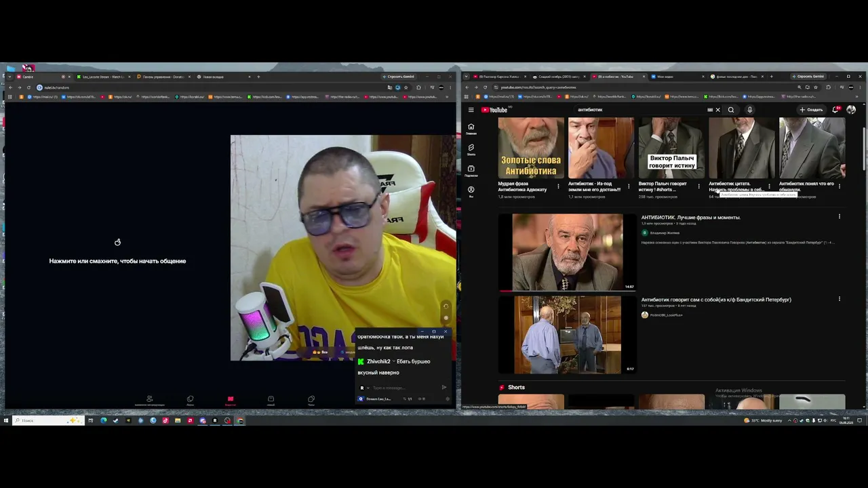The height and width of the screenshot is (488, 868).
Task: Bookmark the YouTube page with the star icon
Action: (816, 87)
